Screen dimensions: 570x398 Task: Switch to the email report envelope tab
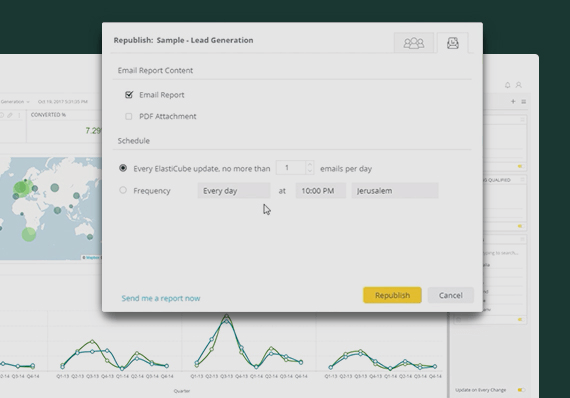(x=453, y=43)
